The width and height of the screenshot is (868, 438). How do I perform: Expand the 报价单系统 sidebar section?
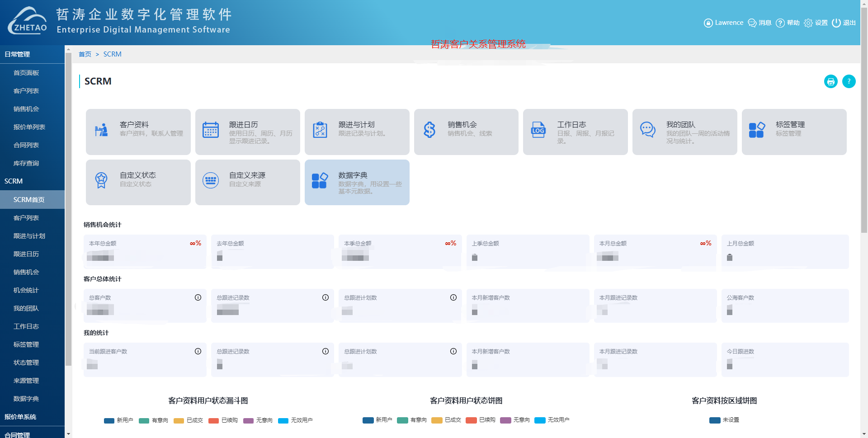[33, 417]
